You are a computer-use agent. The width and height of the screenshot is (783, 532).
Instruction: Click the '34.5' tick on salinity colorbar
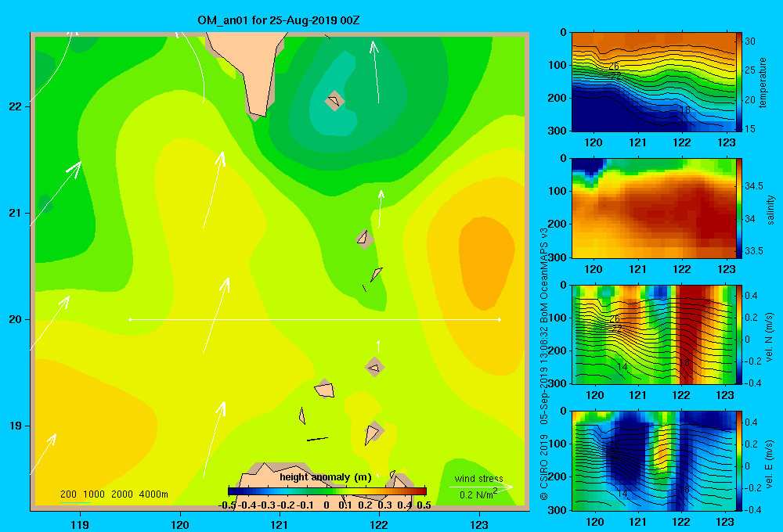(753, 186)
